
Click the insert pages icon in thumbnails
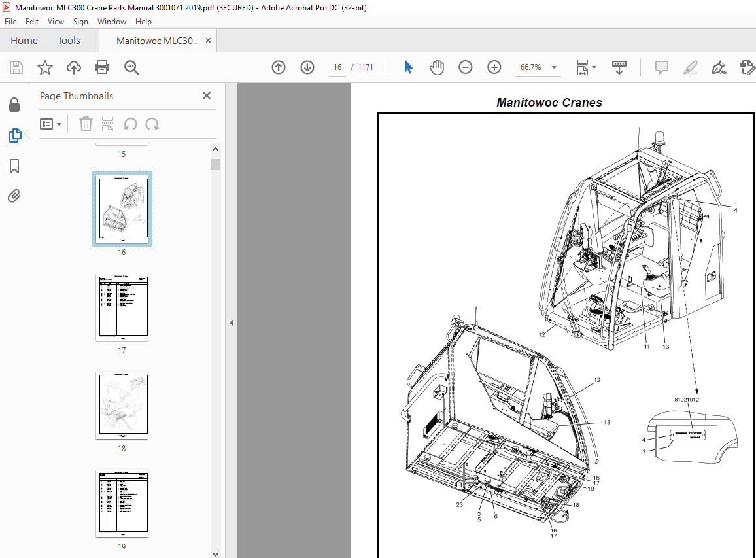(107, 124)
